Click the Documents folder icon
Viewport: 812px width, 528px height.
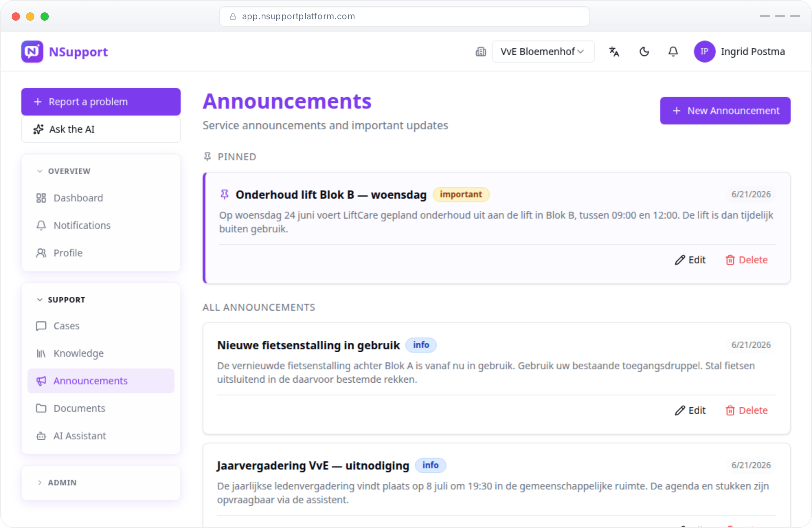41,408
